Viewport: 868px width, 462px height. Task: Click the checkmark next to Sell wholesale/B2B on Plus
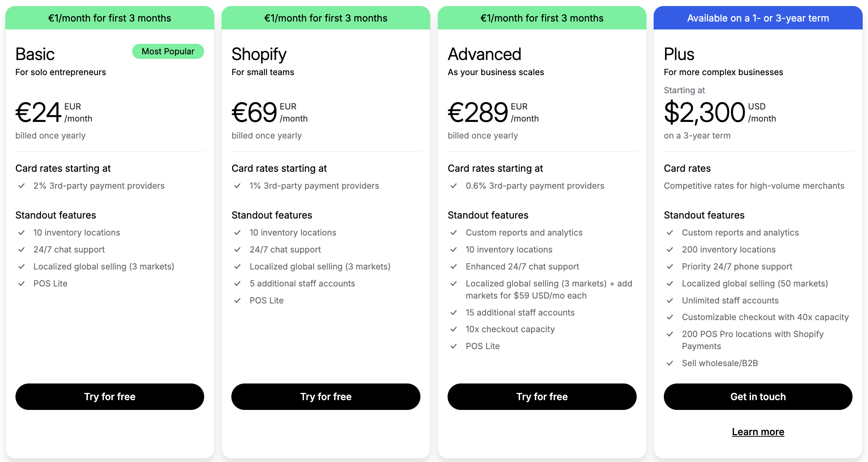tap(670, 363)
